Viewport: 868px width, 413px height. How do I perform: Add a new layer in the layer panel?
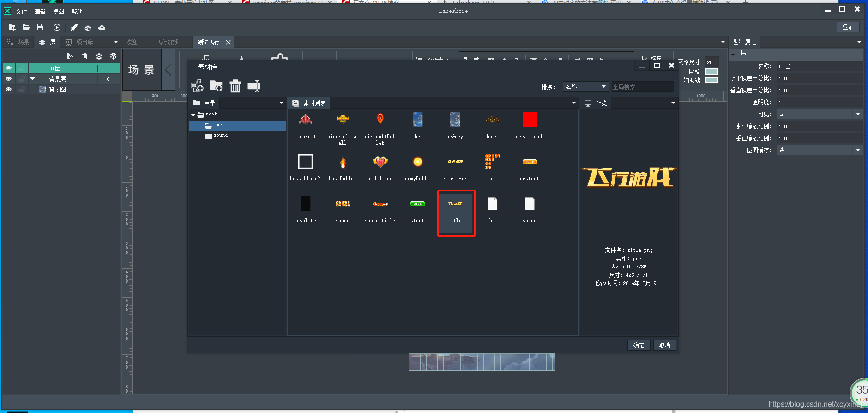(x=70, y=56)
